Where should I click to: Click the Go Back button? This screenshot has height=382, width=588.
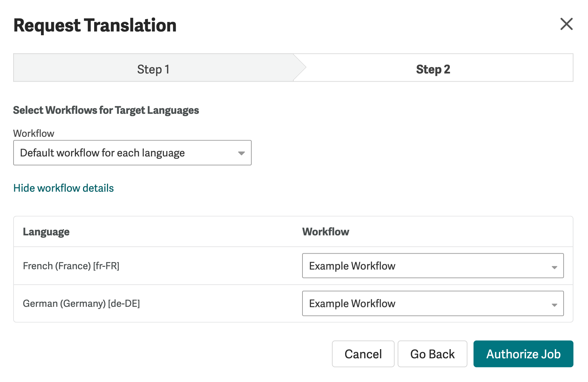tap(433, 354)
